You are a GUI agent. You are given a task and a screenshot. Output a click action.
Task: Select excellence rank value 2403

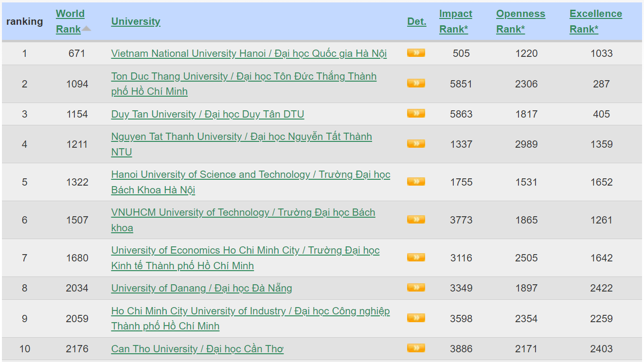point(602,349)
